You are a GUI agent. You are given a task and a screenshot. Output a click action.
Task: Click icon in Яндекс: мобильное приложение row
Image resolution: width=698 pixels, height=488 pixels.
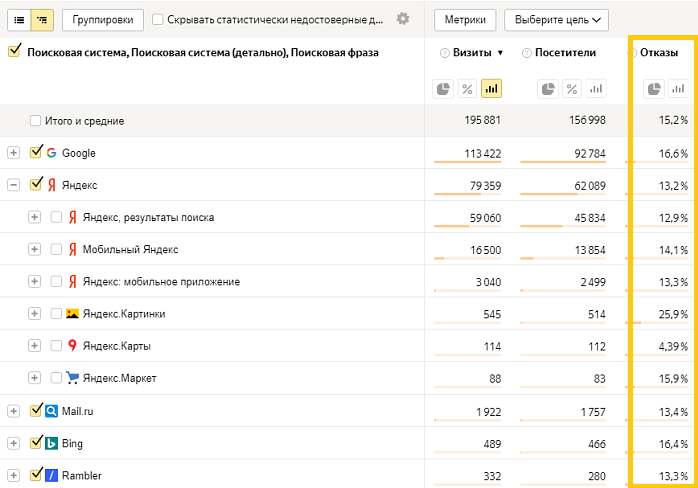(x=73, y=281)
